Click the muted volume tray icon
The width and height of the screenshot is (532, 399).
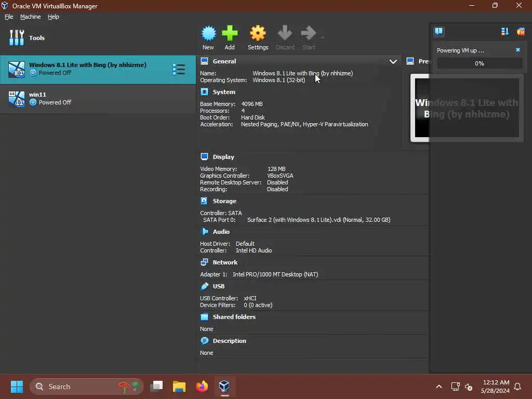pyautogui.click(x=469, y=387)
